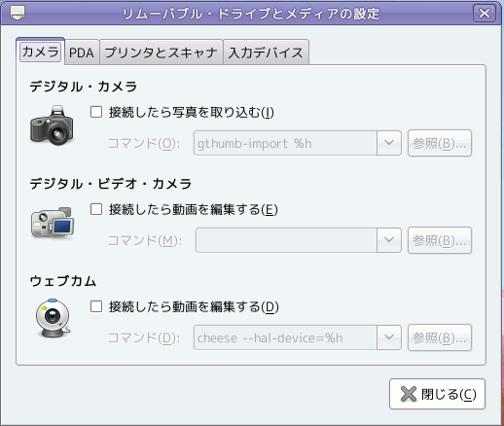Click 参照(B) button for webcam command
This screenshot has width=504, height=426.
tap(440, 337)
